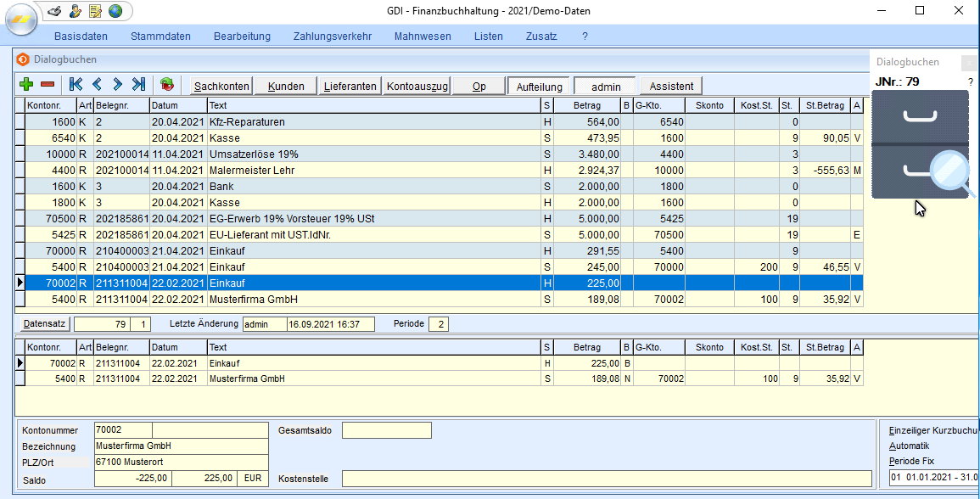Go to next record arrow
The height and width of the screenshot is (499, 980).
tap(117, 84)
